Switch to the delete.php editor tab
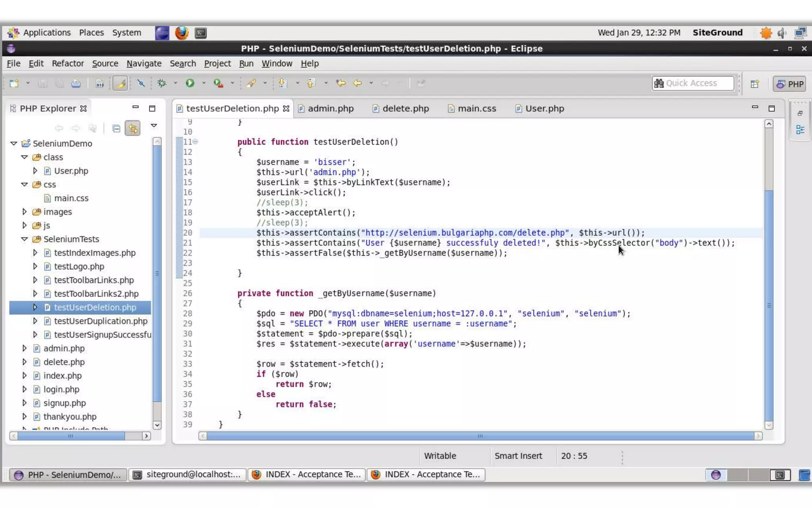This screenshot has width=812, height=508. (x=405, y=108)
